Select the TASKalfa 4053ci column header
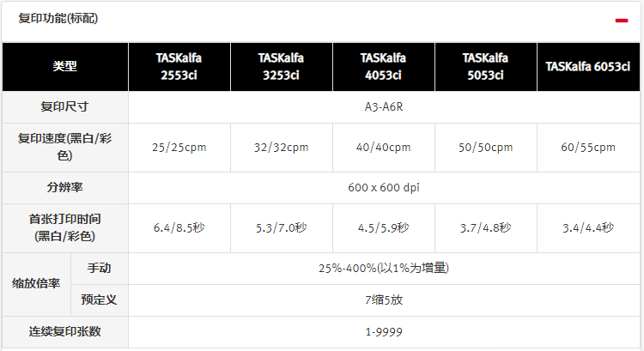 pyautogui.click(x=383, y=66)
